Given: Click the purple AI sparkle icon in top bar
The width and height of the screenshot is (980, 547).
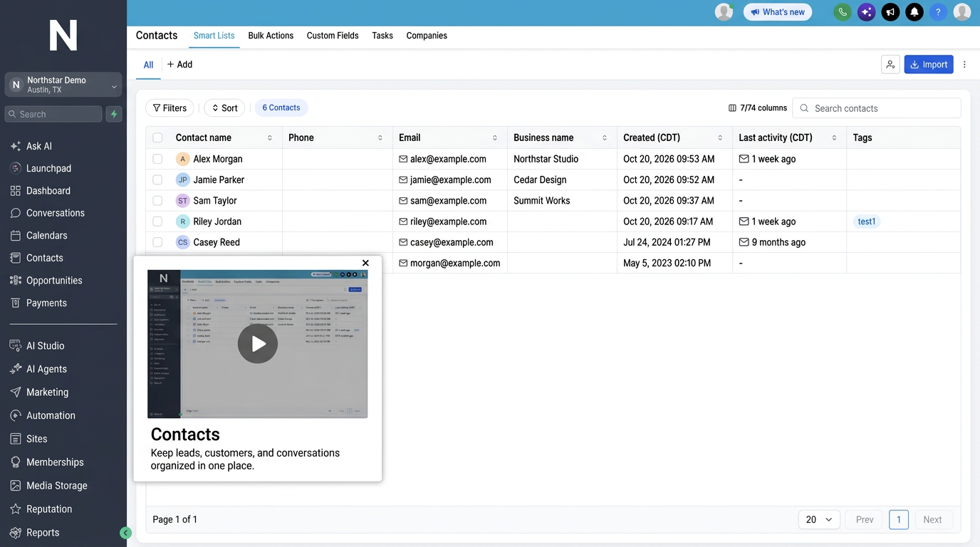Looking at the screenshot, I should point(867,12).
